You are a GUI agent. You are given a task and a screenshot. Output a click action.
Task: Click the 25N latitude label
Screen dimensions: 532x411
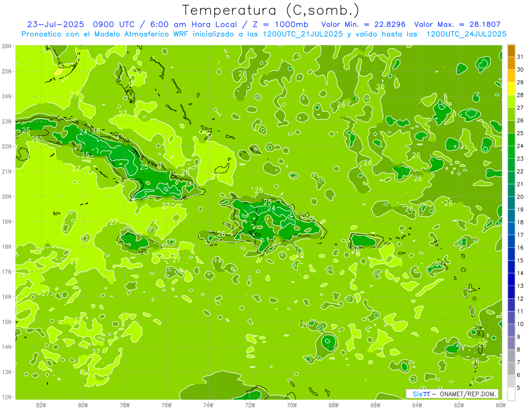[x=6, y=71]
